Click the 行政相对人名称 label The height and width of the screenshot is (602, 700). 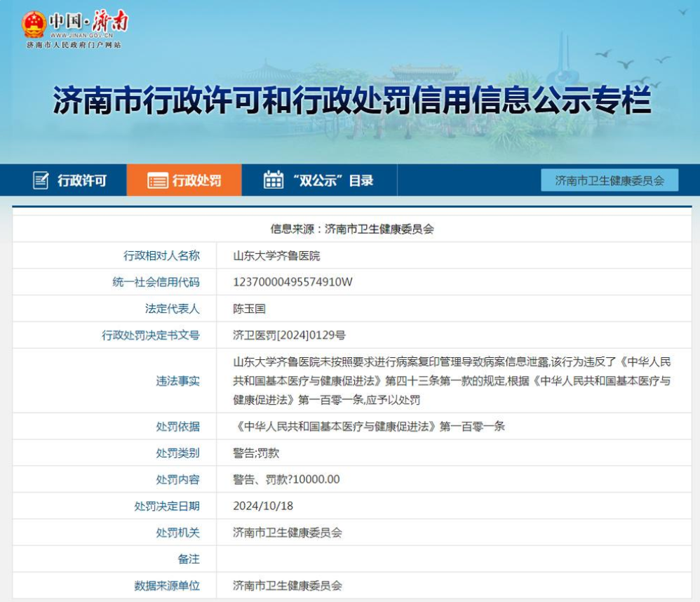(x=161, y=255)
